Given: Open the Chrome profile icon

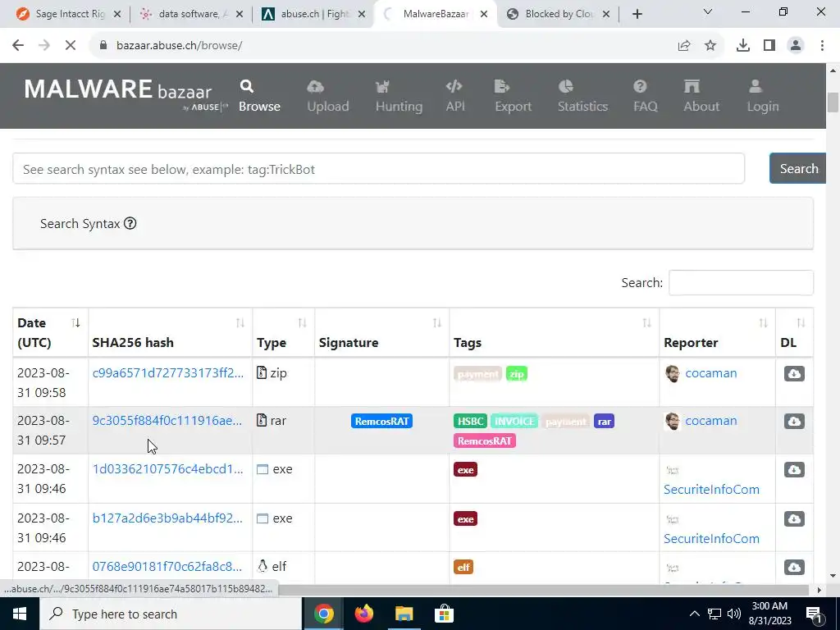Looking at the screenshot, I should pyautogui.click(x=796, y=46).
